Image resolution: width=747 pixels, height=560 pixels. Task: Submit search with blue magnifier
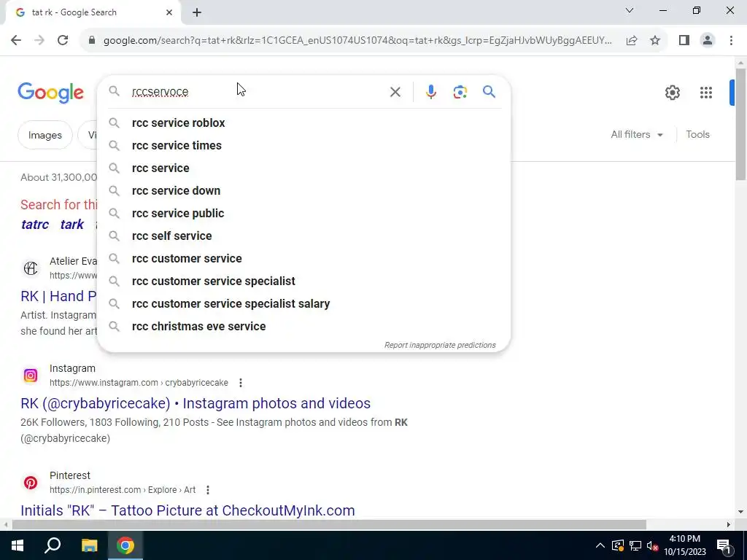(x=489, y=91)
